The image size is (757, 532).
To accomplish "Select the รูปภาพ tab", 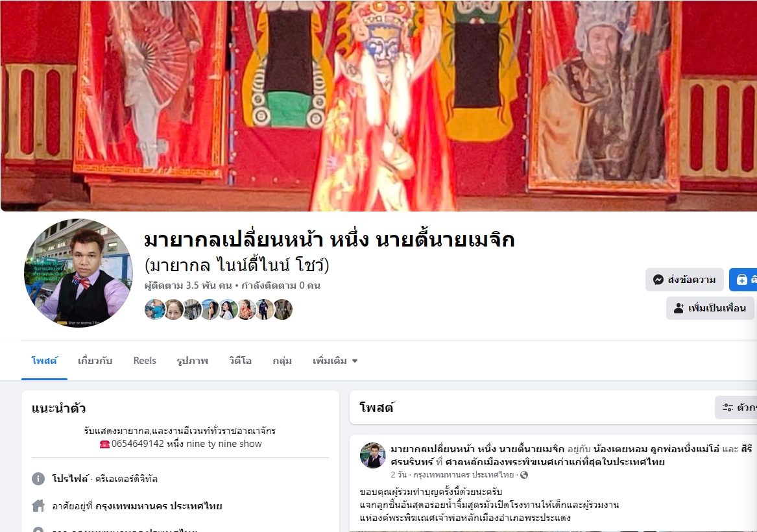I will (x=192, y=361).
